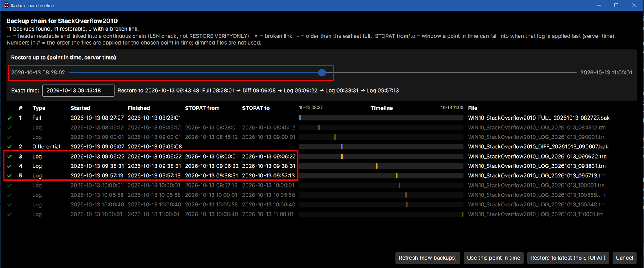Click Use this point in time button

493,258
